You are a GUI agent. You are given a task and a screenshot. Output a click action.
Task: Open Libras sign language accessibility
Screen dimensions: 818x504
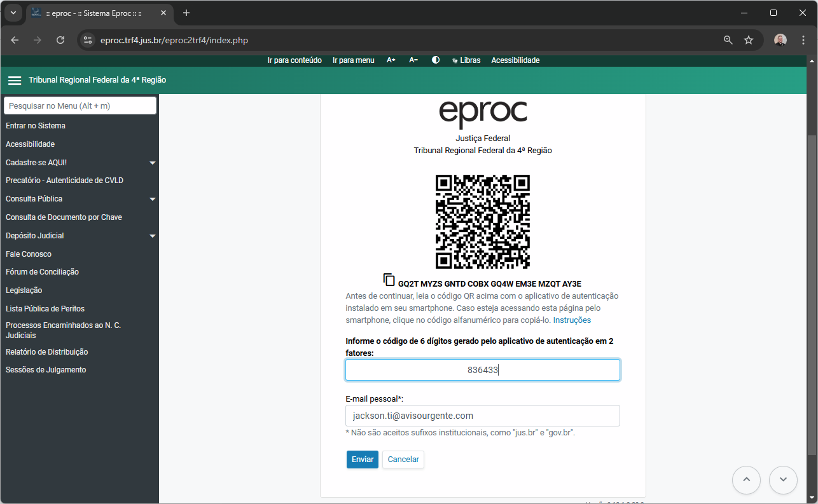[x=466, y=60]
